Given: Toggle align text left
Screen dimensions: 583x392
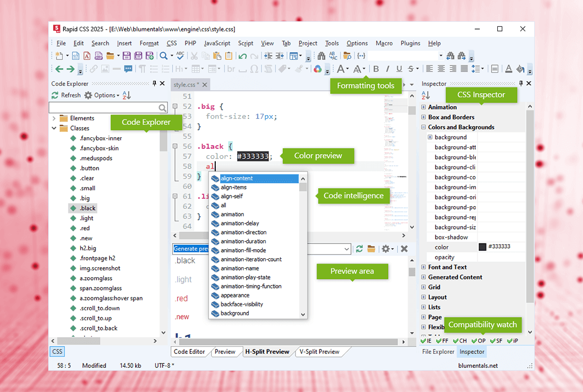Looking at the screenshot, I should point(429,69).
